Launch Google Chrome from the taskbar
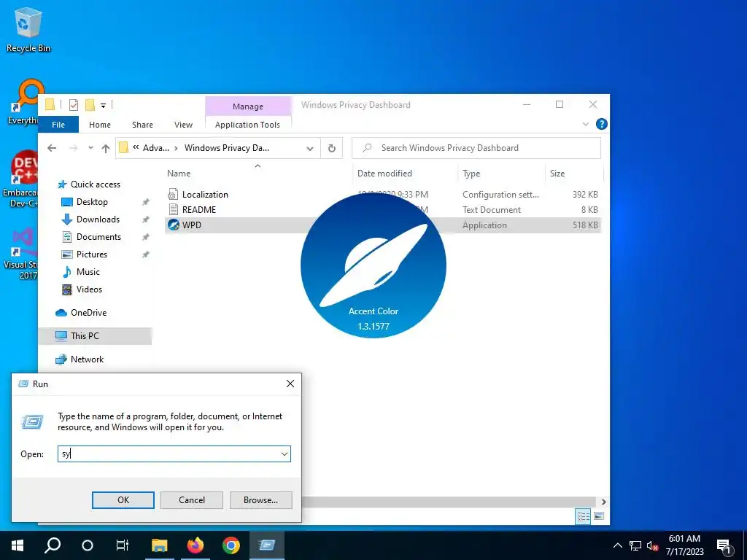747x560 pixels. (x=231, y=545)
